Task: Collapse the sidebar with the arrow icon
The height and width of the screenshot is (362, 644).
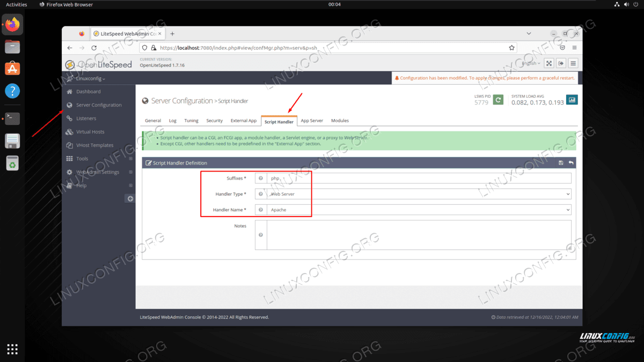Action: [x=130, y=198]
